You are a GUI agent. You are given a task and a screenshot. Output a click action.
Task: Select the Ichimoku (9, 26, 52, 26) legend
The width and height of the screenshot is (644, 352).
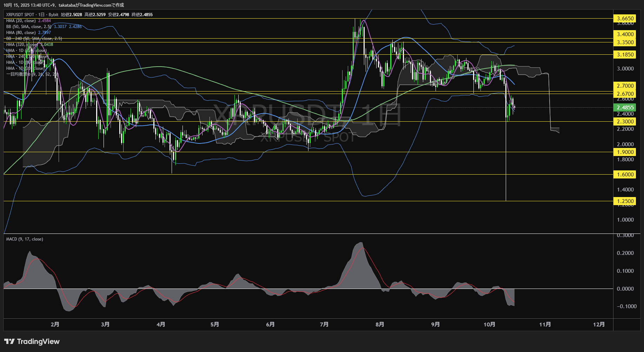(32, 74)
